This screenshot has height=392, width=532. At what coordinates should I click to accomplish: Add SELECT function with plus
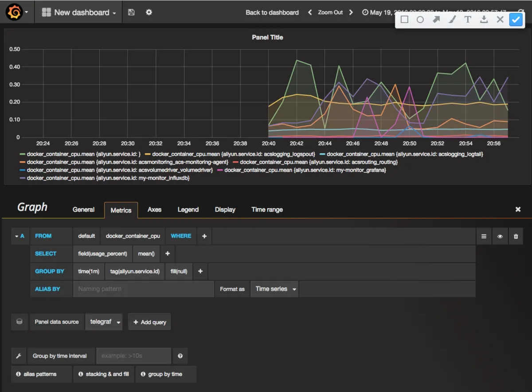coord(168,254)
